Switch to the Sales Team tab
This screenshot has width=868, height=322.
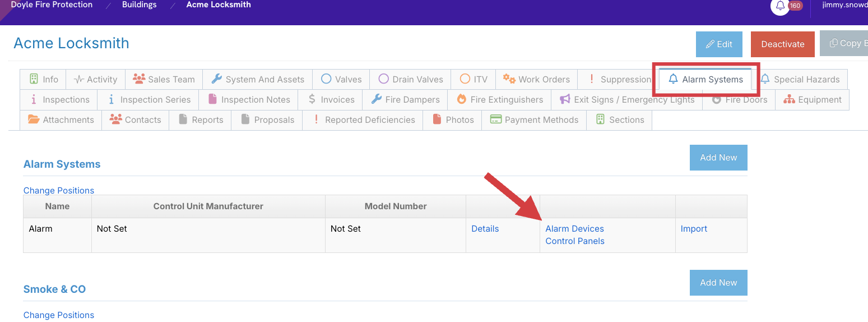[164, 79]
